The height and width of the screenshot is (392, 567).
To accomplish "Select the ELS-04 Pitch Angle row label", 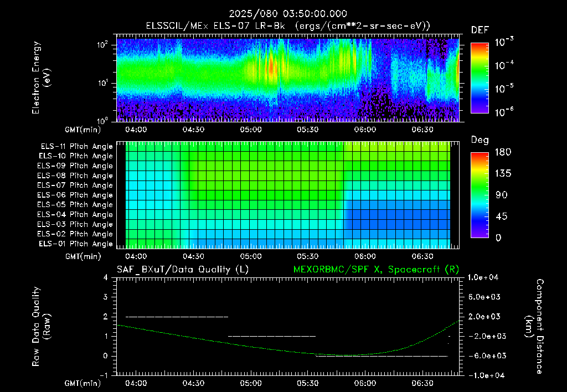I will point(75,215).
